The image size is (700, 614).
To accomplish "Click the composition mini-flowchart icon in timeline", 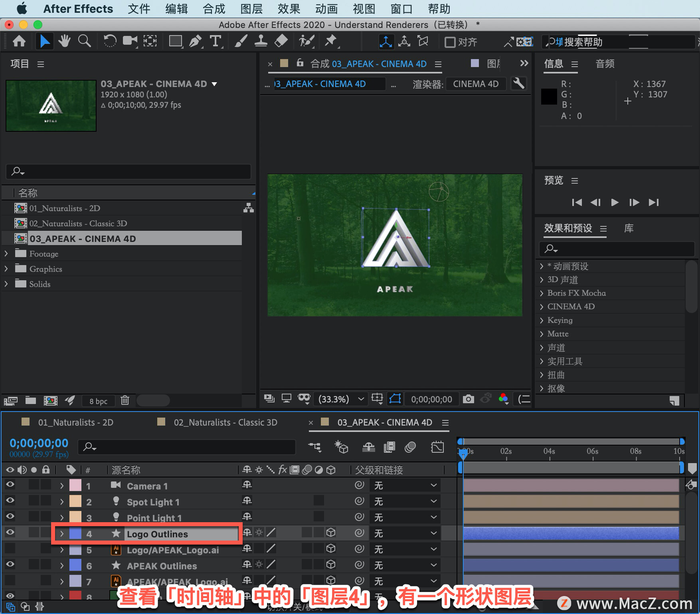I will tap(315, 447).
